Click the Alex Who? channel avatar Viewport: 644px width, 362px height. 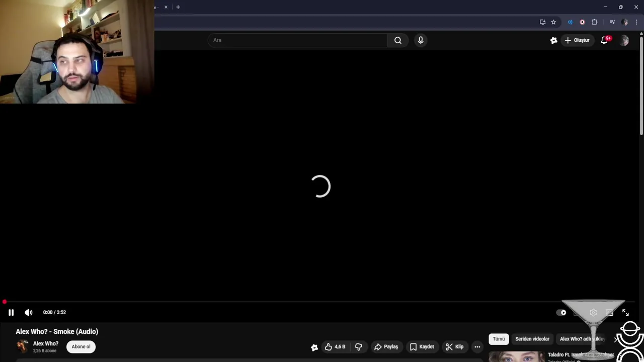[23, 346]
